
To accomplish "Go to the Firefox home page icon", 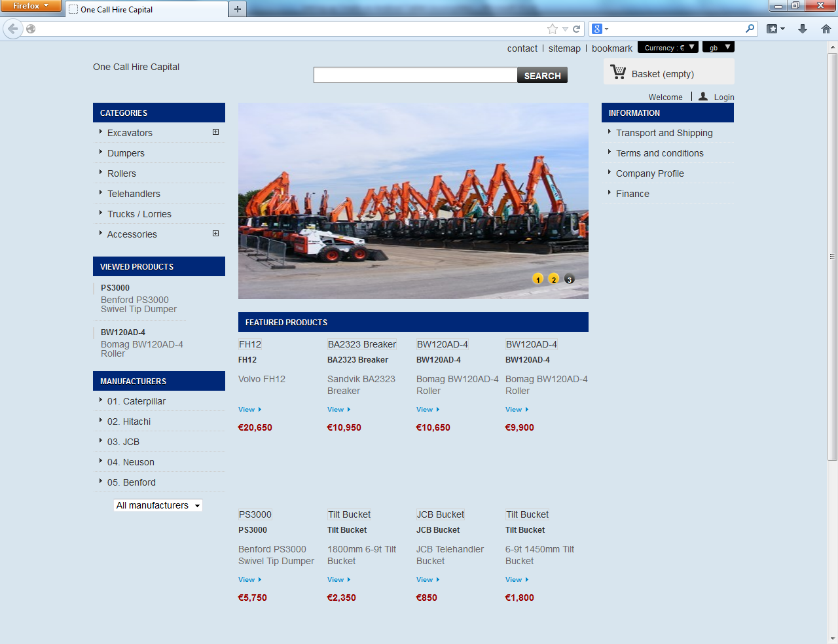I will 826,29.
